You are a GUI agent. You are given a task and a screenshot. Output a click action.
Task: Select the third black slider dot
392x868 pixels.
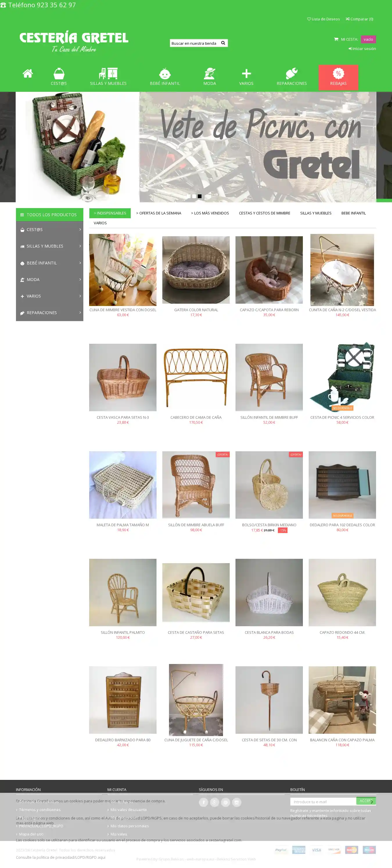pos(199,196)
